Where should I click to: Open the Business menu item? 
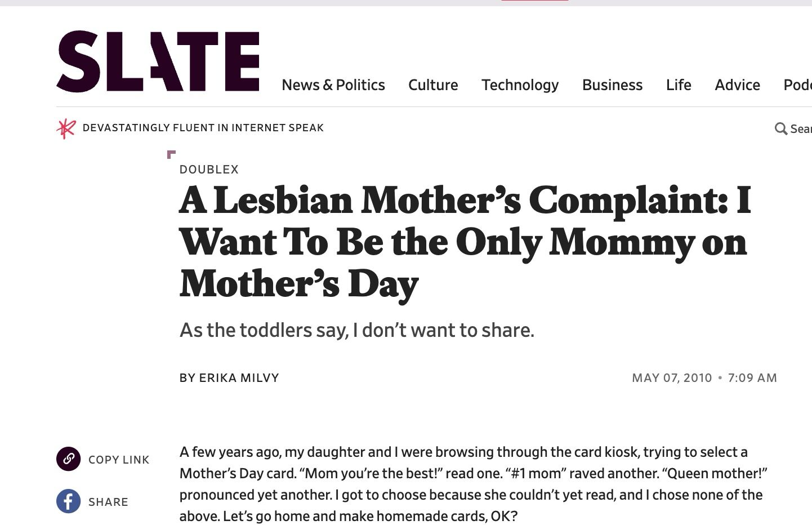[x=612, y=85]
